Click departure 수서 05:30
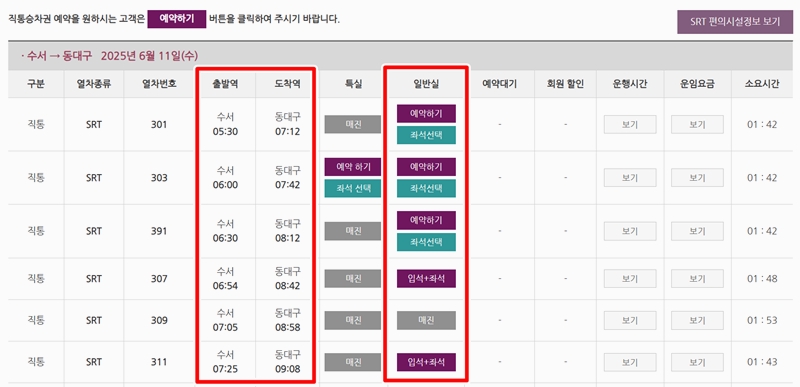The height and width of the screenshot is (387, 800). tap(226, 124)
